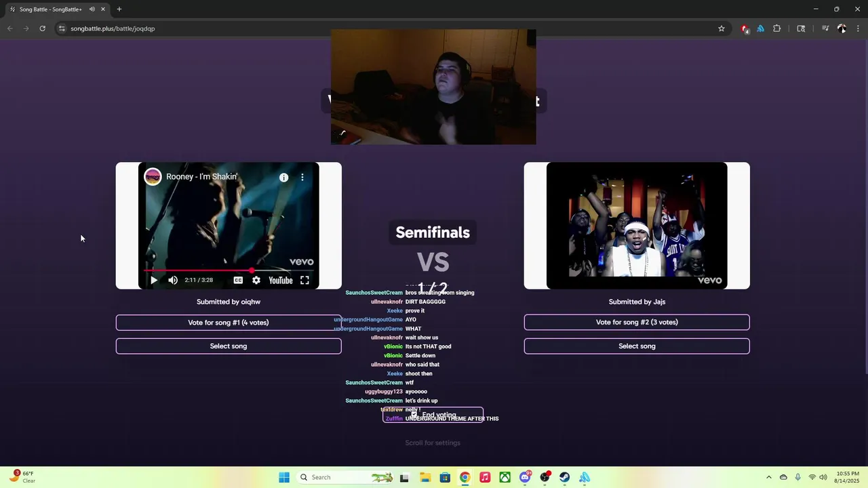
Task: Open Chrome media controls icon
Action: click(x=825, y=28)
